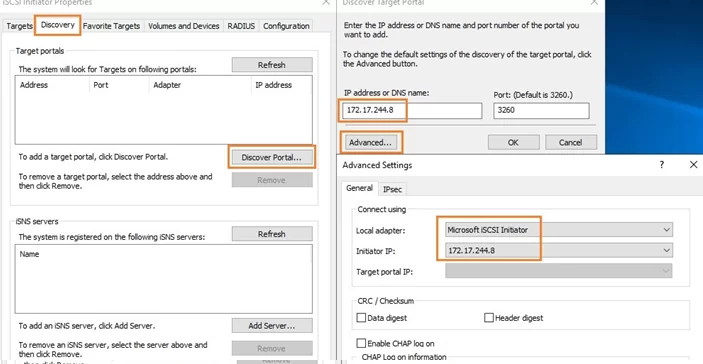Confirm with OK in Discover Target Portal
The height and width of the screenshot is (364, 703).
[x=513, y=143]
